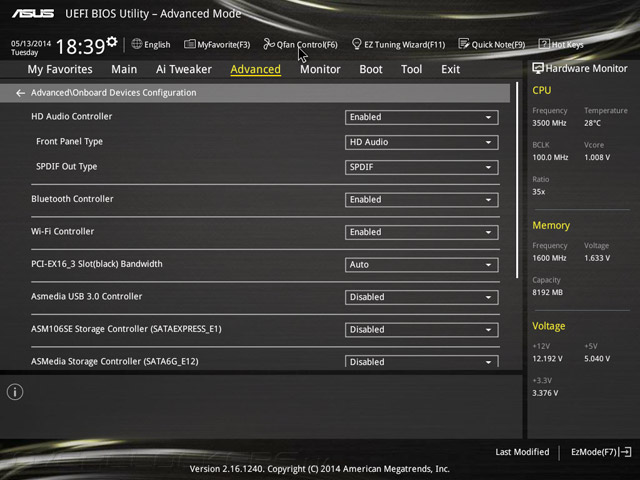Open HD Audio Controller dropdown
The image size is (640, 480).
(x=421, y=118)
